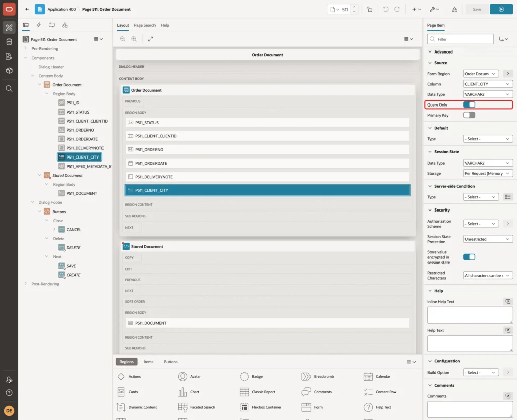Switch to the Dynamic Actions lightning tab

click(x=38, y=25)
